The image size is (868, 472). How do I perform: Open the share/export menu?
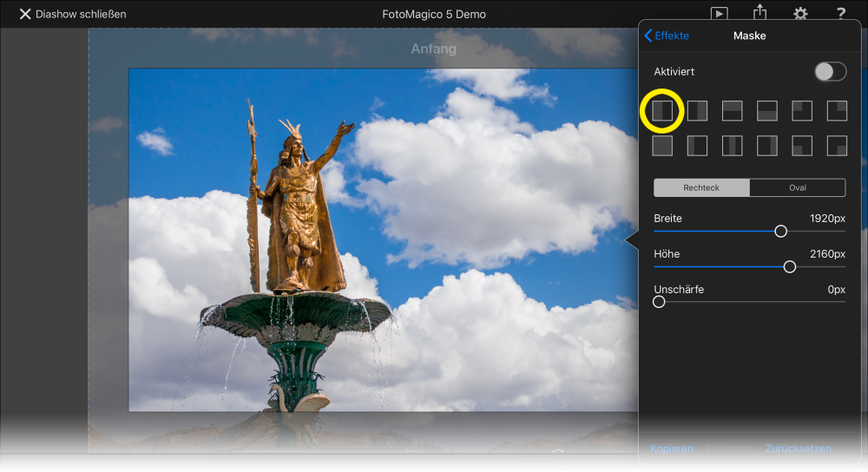pyautogui.click(x=759, y=12)
